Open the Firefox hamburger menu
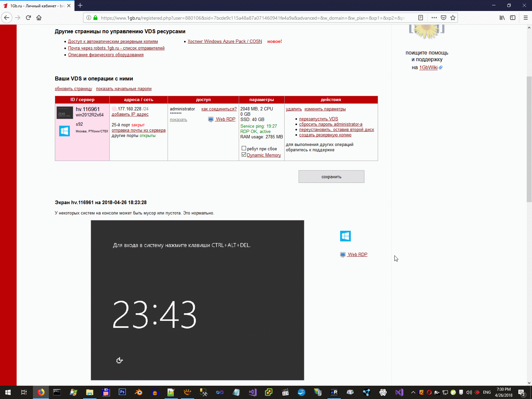Screen dimensions: 532x399 point(526,18)
